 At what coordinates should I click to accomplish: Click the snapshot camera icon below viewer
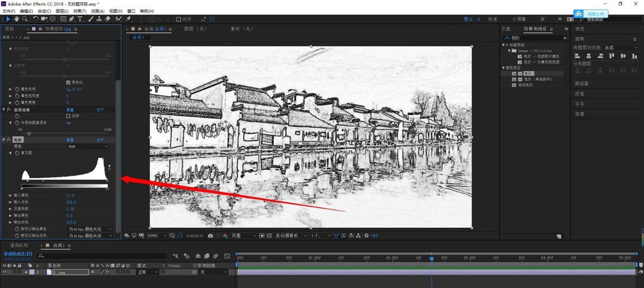tap(210, 235)
